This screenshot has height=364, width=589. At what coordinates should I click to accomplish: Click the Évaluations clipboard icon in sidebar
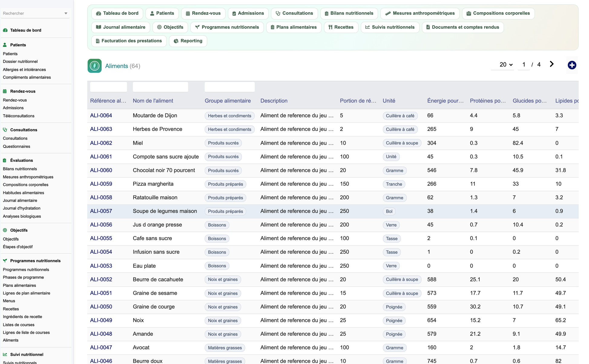(5, 161)
